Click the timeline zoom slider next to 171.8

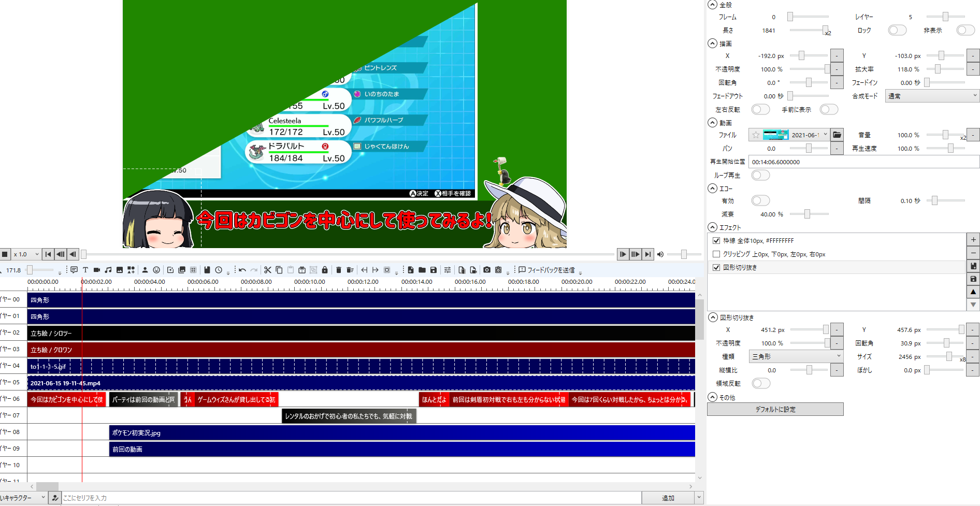(39, 270)
